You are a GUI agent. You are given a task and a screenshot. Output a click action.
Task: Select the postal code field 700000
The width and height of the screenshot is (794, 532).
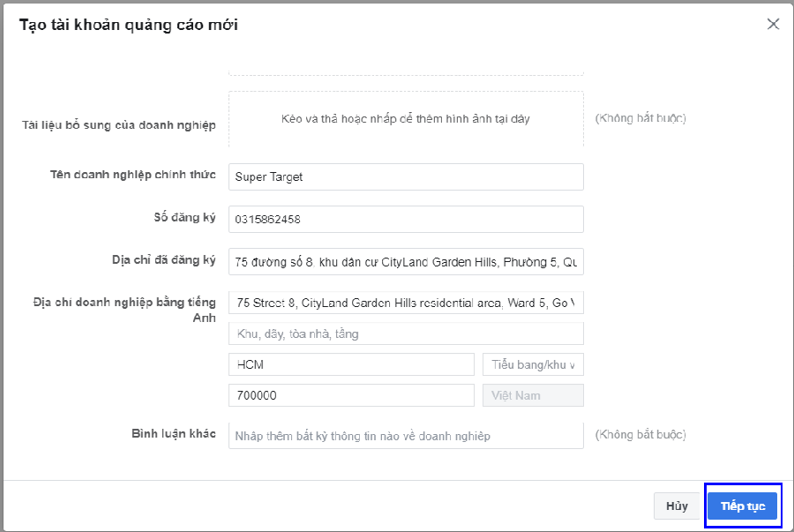click(x=351, y=395)
